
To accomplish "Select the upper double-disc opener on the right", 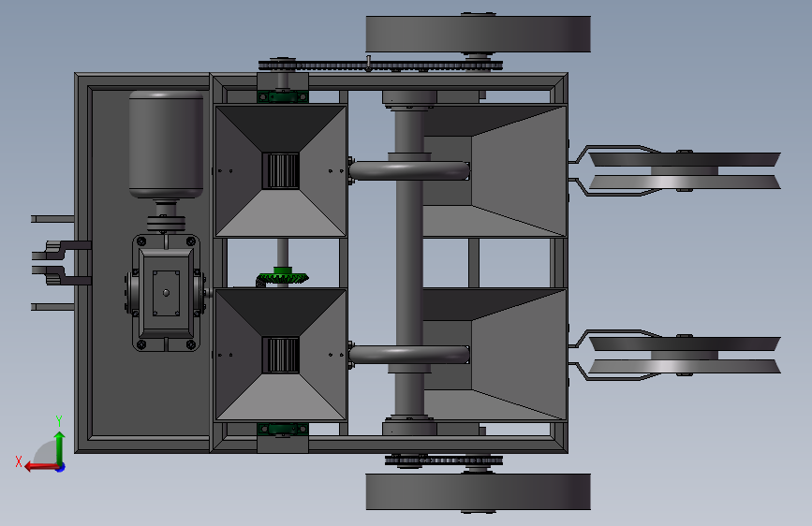I will coord(684,171).
